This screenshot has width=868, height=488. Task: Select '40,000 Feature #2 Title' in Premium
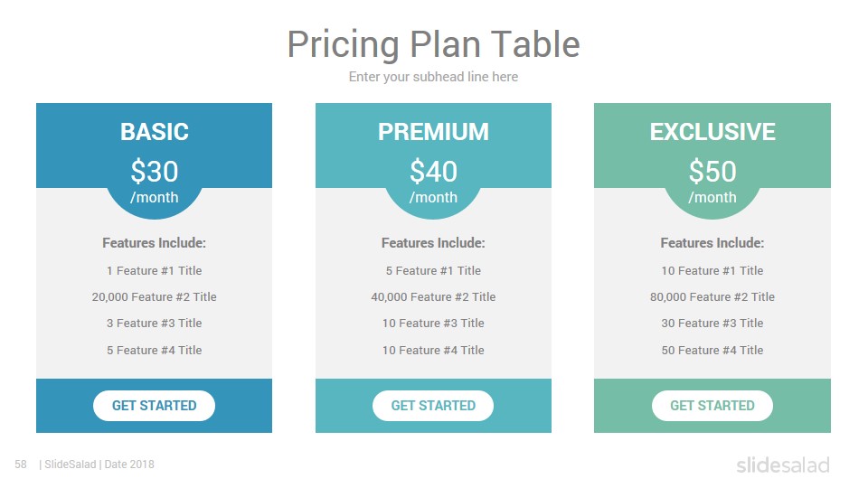433,296
